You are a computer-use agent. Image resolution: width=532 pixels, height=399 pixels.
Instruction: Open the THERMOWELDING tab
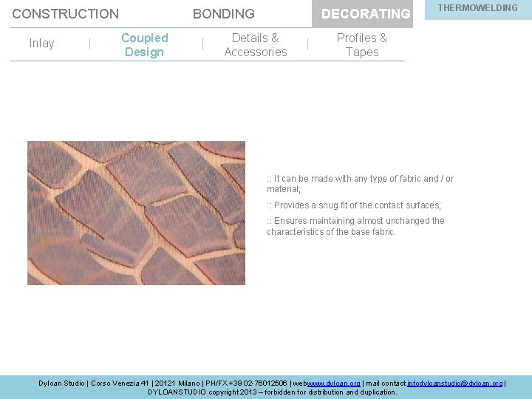pos(478,8)
